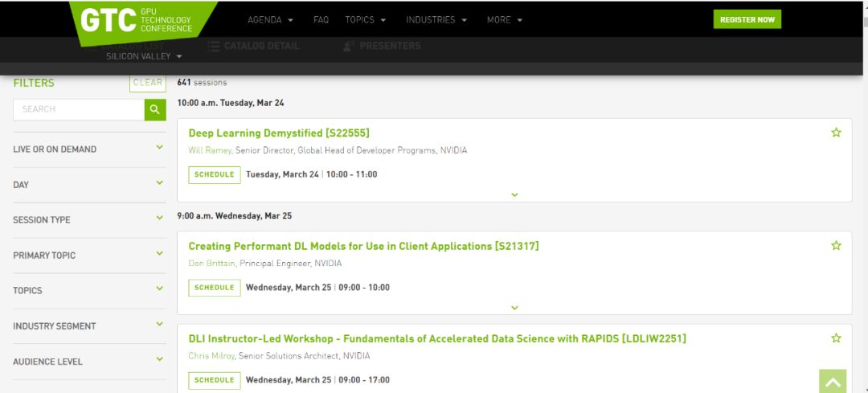Click the filter Search input field
Viewport: 868px width, 393px height.
[79, 109]
